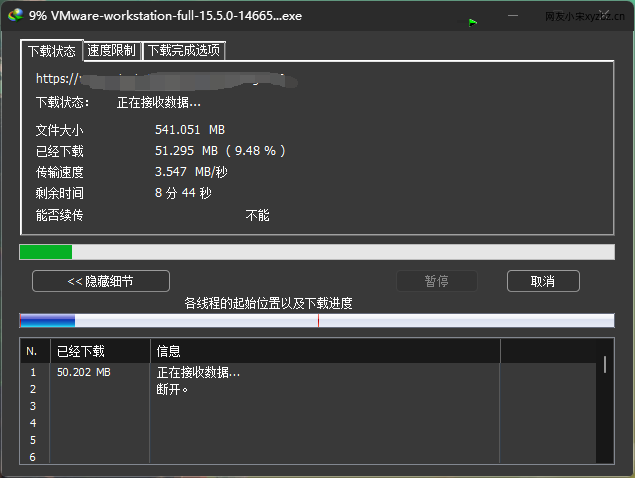Click the remaining time 8 分 44 秒
The width and height of the screenshot is (635, 478).
pyautogui.click(x=183, y=193)
